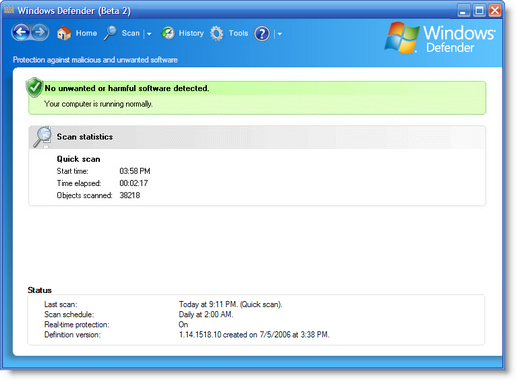The image size is (516, 380).
Task: Click the History clock icon
Action: (x=168, y=33)
